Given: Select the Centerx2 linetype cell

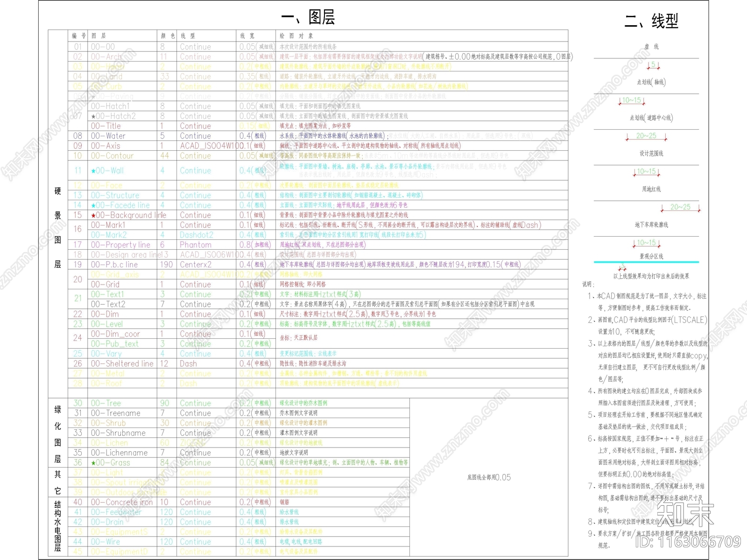Looking at the screenshot, I should click(196, 265).
